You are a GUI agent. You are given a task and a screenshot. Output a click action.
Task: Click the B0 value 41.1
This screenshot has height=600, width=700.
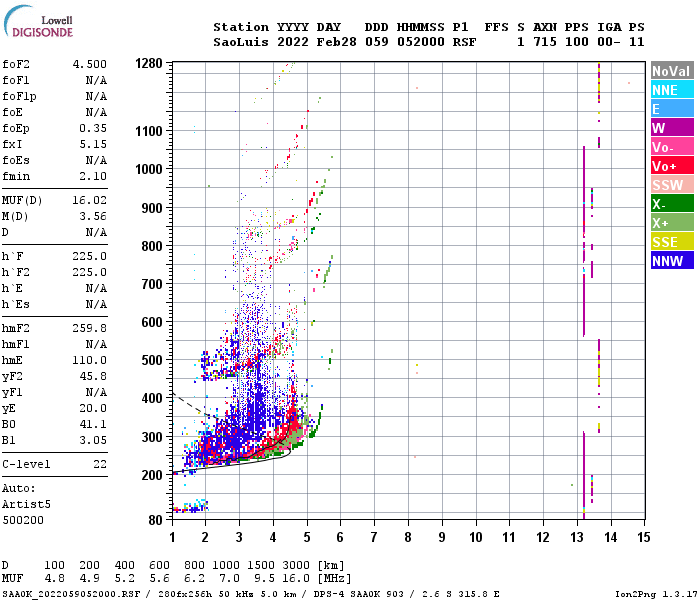coord(93,425)
